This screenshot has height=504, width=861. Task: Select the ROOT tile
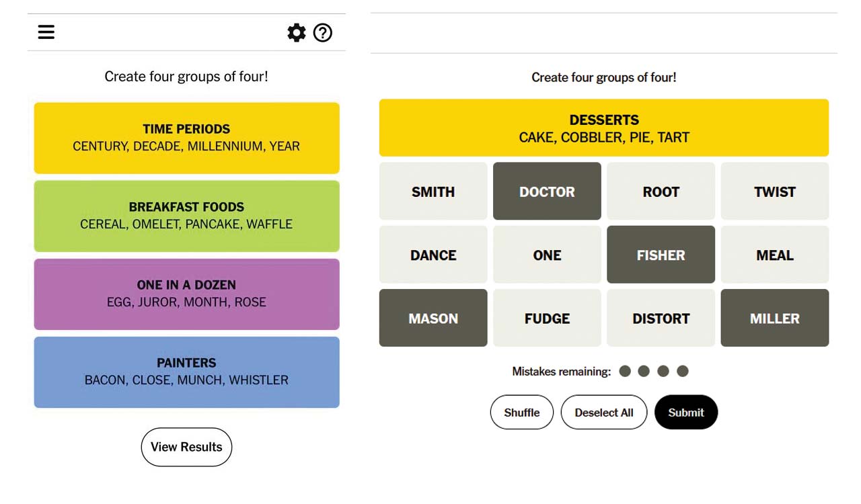point(661,192)
